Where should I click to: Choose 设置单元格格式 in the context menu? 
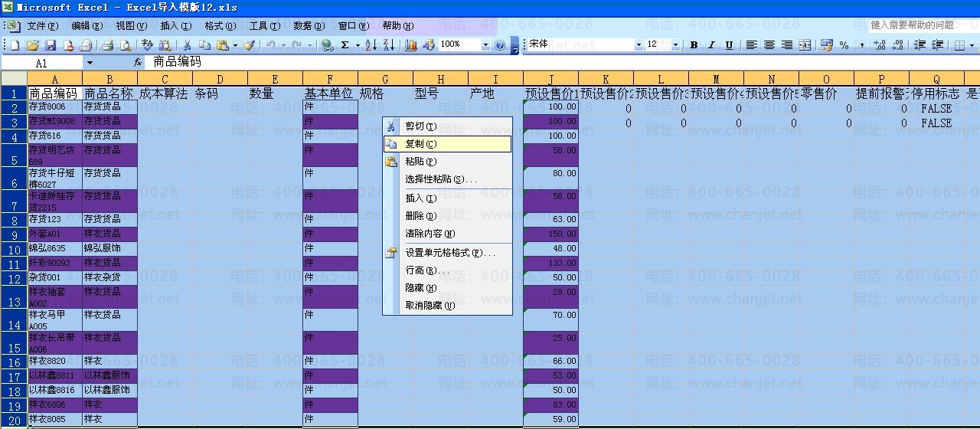click(450, 253)
